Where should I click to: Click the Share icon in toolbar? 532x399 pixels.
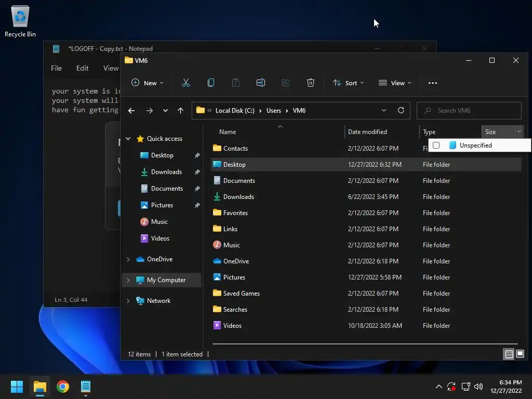tap(286, 83)
